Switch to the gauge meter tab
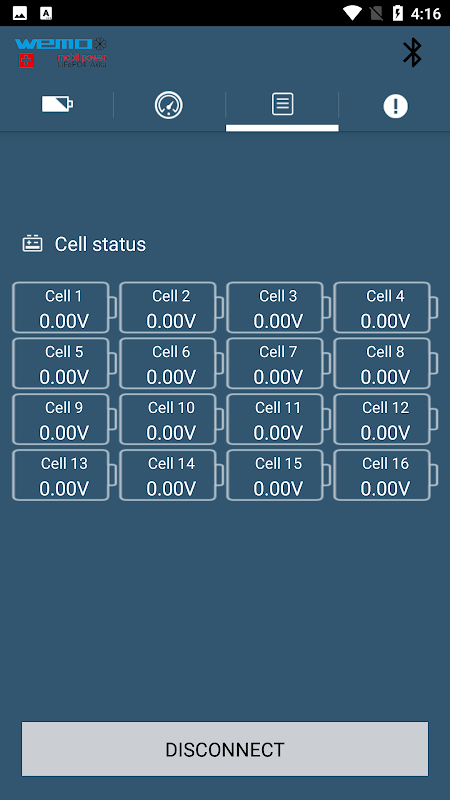The width and height of the screenshot is (450, 800). click(169, 105)
